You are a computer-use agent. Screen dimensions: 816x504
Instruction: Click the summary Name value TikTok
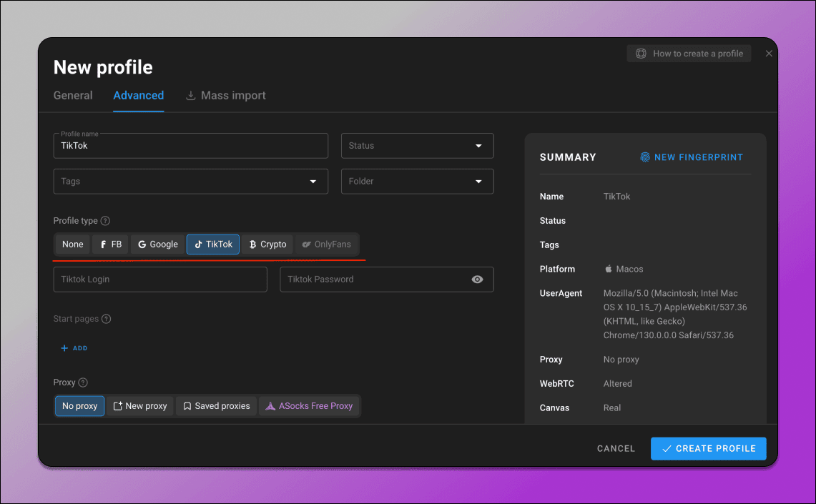(616, 196)
